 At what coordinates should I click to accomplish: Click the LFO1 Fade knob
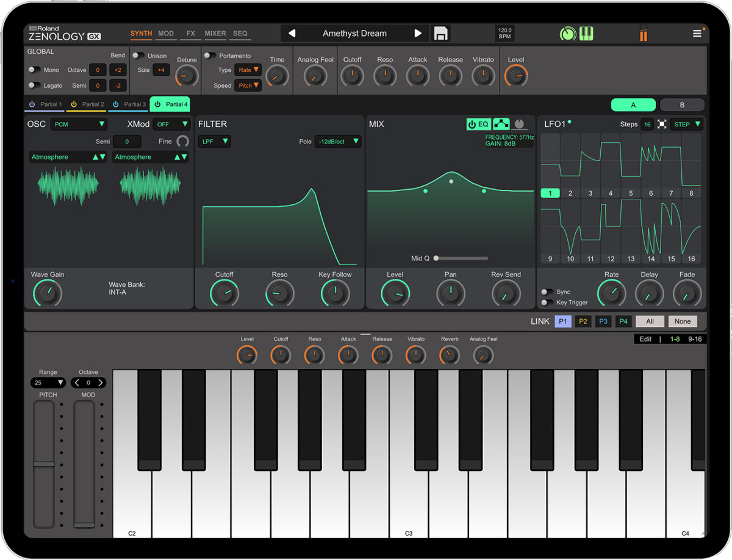tap(687, 293)
